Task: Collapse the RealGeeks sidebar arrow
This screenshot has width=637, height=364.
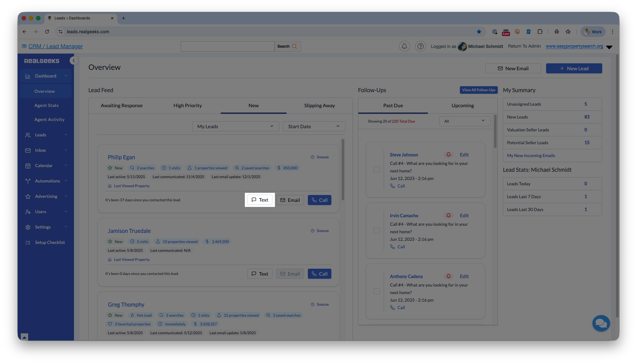Action: point(73,61)
